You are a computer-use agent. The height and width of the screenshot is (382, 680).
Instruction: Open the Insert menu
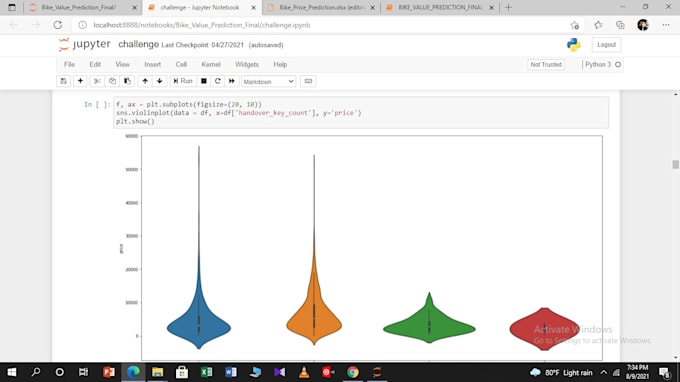(x=153, y=64)
